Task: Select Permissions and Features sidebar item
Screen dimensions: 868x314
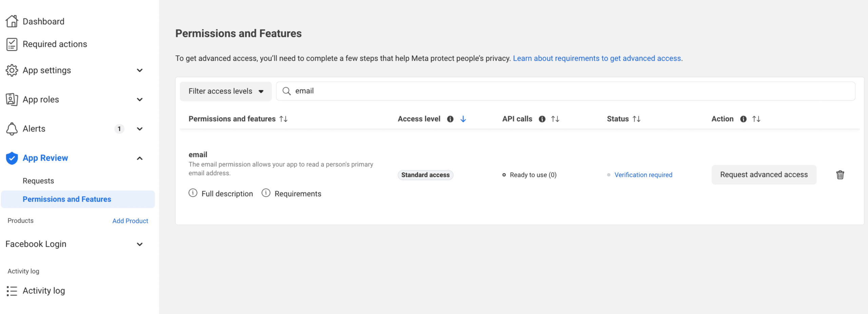Action: (x=67, y=199)
